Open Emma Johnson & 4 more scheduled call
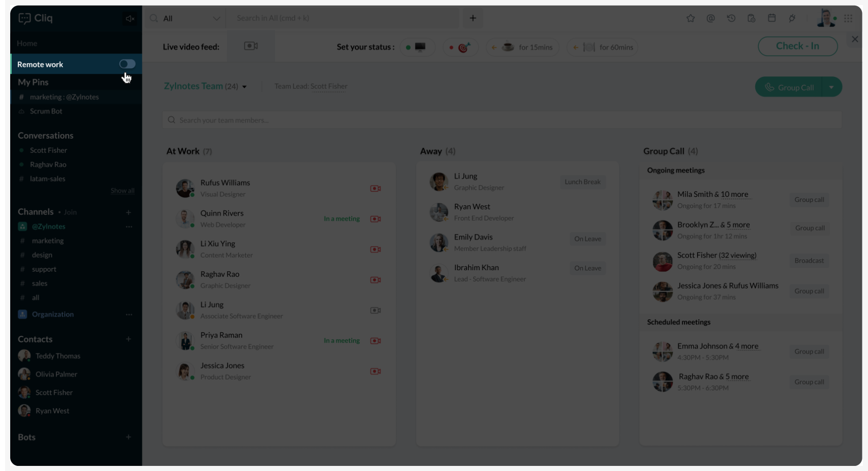Viewport: 868px width, 471px height. [x=809, y=352]
